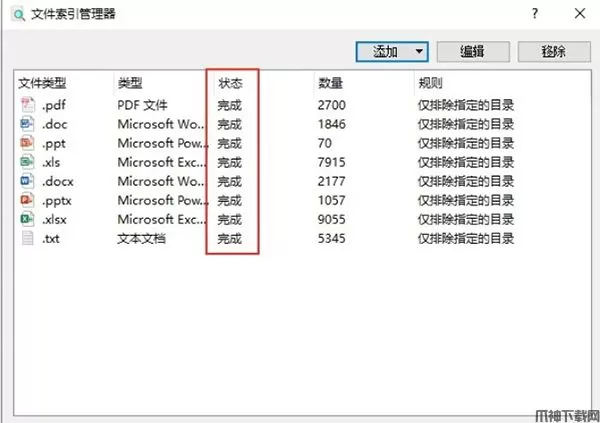Click the PowerPoint icon next to .pptx
This screenshot has height=423, width=600.
[28, 200]
